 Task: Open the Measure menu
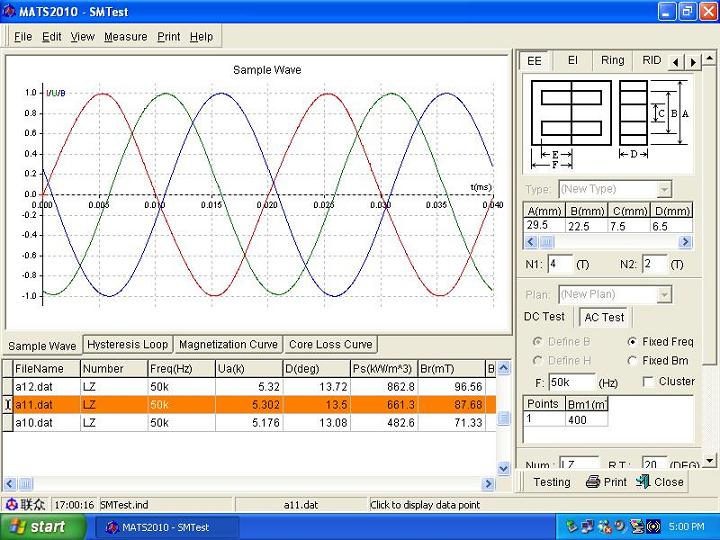coord(125,37)
